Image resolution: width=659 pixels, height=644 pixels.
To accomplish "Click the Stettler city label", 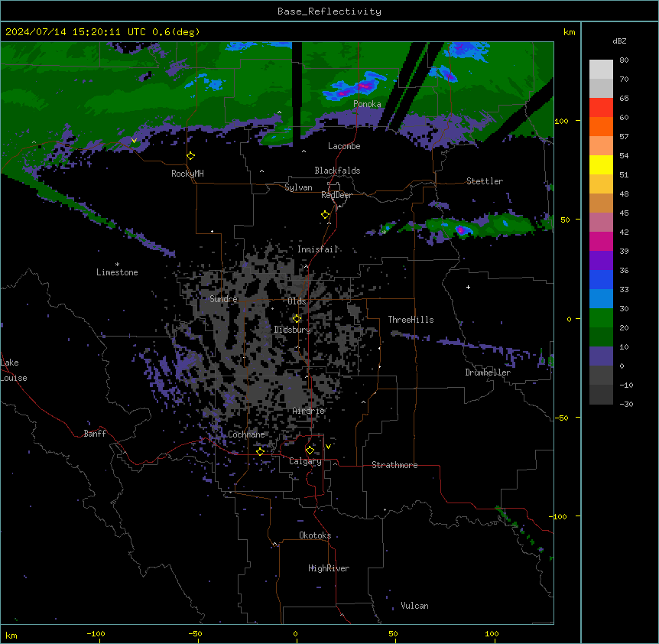I will tap(485, 181).
